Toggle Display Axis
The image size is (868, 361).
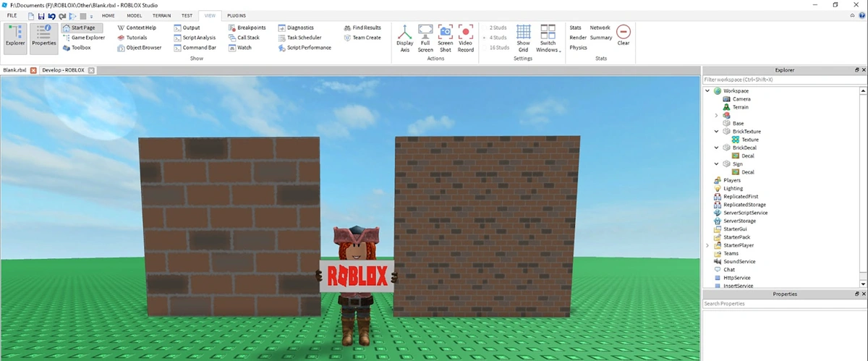click(x=405, y=38)
